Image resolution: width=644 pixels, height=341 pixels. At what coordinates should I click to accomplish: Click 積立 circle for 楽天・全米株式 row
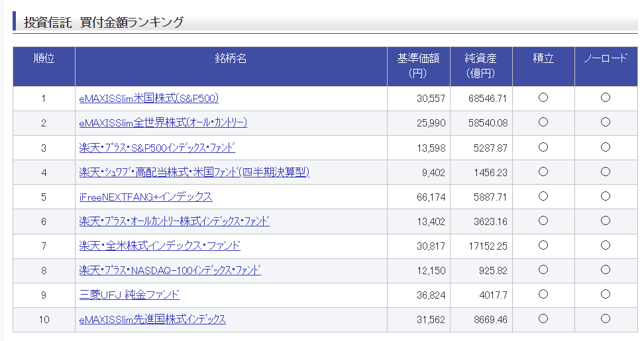(543, 246)
